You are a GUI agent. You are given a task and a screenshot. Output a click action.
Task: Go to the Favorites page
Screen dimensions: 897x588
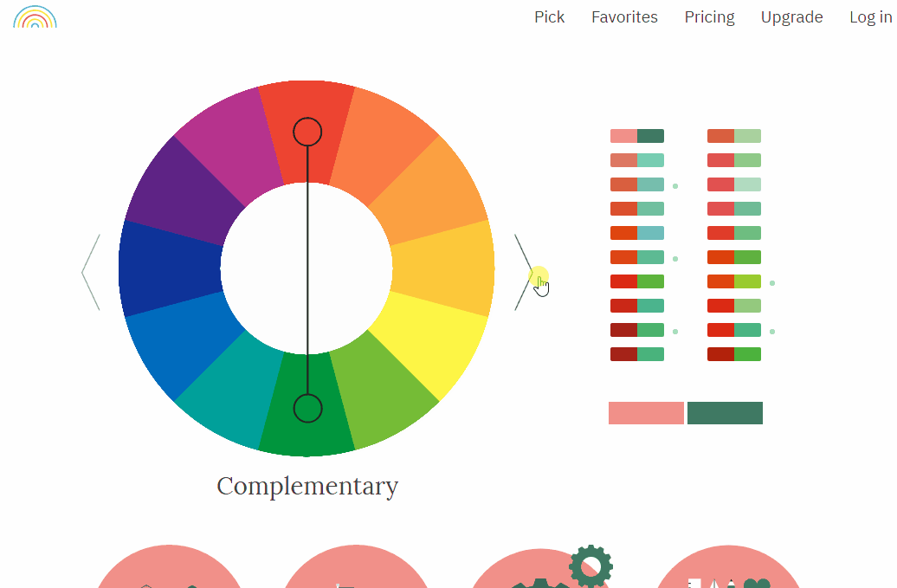(x=624, y=17)
